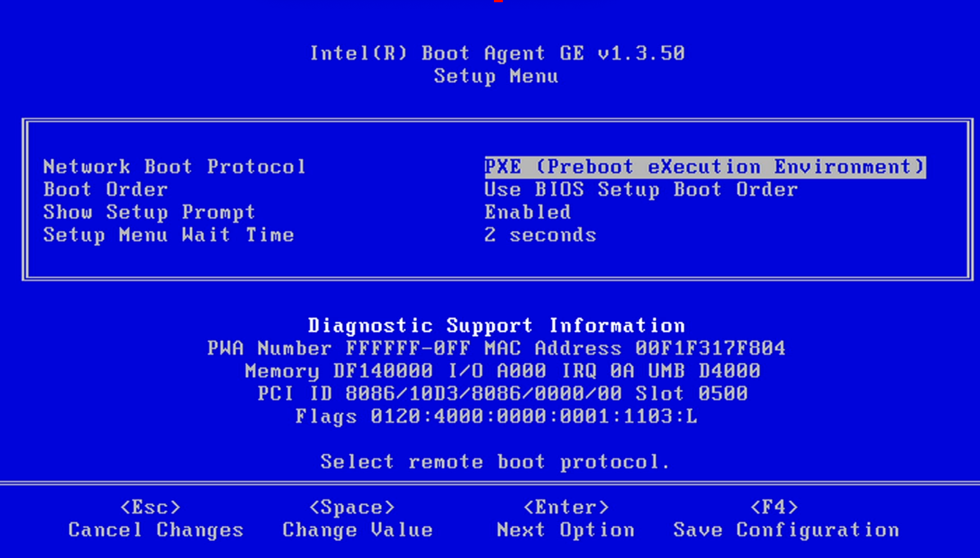This screenshot has width=980, height=558.
Task: Click the Intel(R) Boot Agent GE v1.3.50 title
Action: pos(497,53)
